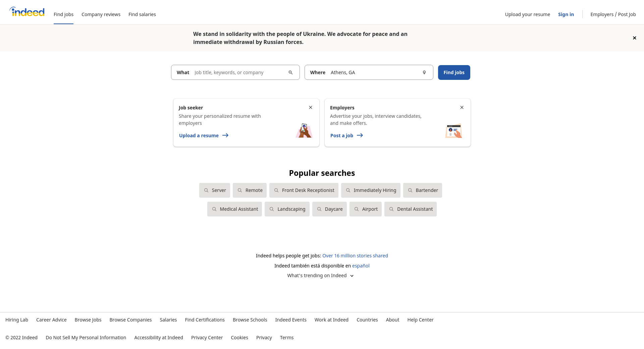644x349 pixels.
Task: Click the Employers card illustration
Action: click(x=453, y=131)
